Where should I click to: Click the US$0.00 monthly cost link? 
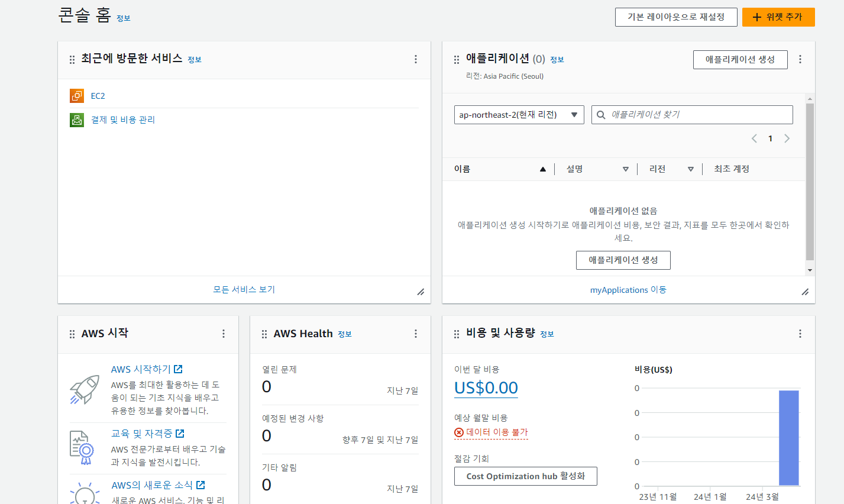pos(486,388)
